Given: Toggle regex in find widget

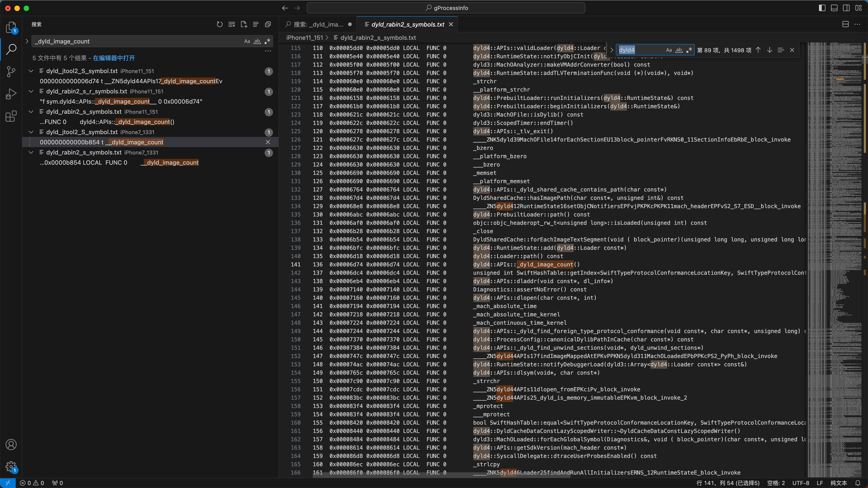Looking at the screenshot, I should coord(689,50).
